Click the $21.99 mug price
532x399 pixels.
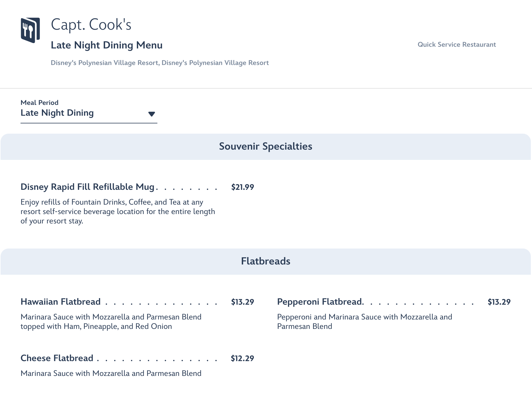242,187
